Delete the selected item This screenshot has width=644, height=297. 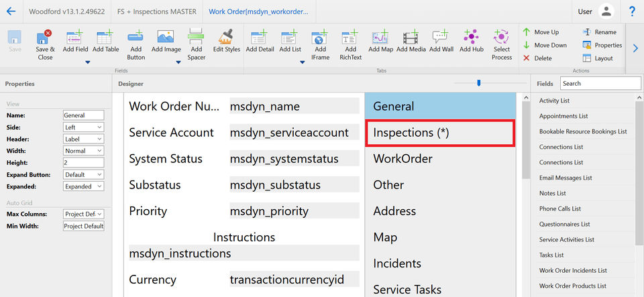[x=537, y=58]
